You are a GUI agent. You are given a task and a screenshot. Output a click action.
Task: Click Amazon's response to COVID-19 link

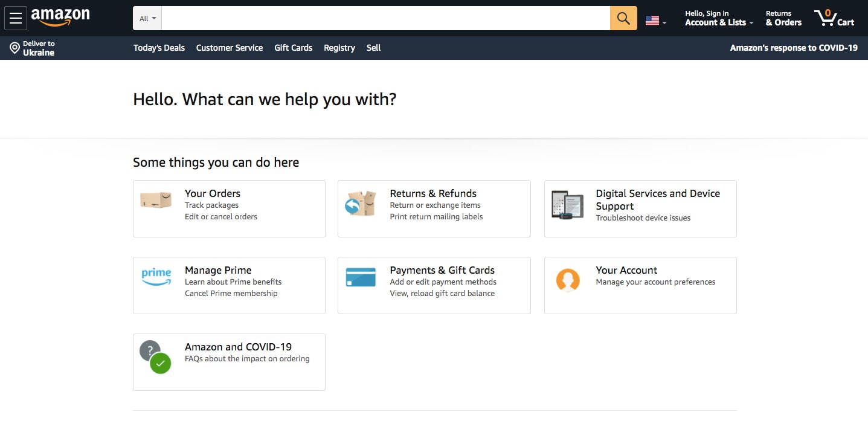pos(794,48)
